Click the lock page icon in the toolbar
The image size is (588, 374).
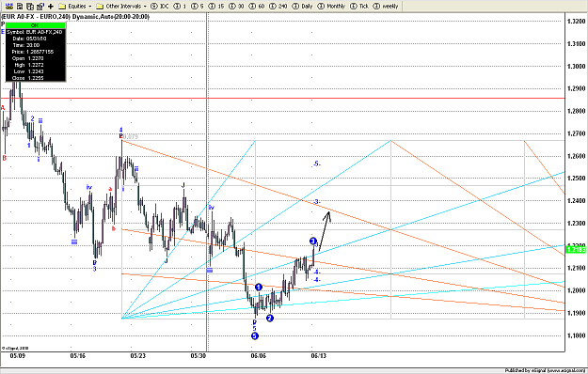[x=40, y=6]
